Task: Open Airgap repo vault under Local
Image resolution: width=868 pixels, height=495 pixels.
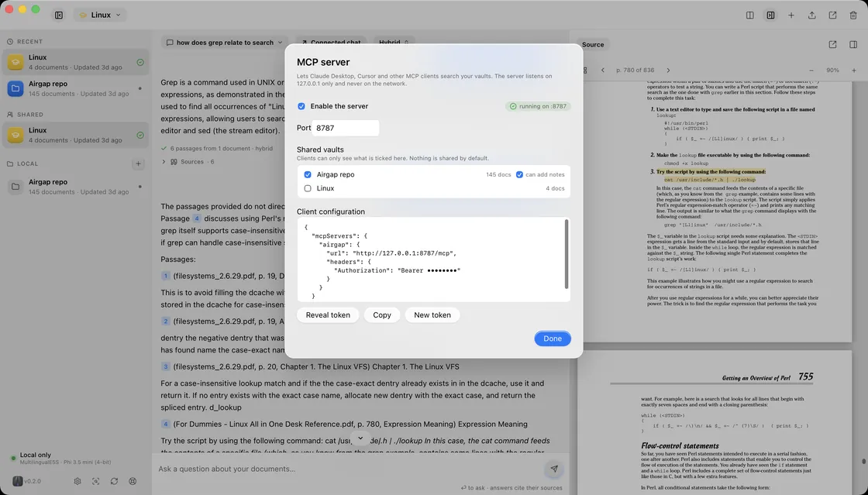Action: click(75, 187)
